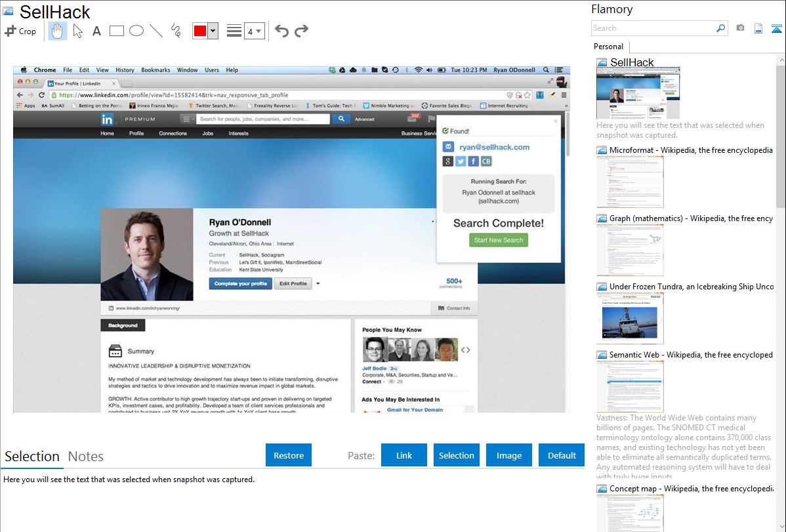
Task: Click Advanced search link on LinkedIn
Action: tap(364, 119)
